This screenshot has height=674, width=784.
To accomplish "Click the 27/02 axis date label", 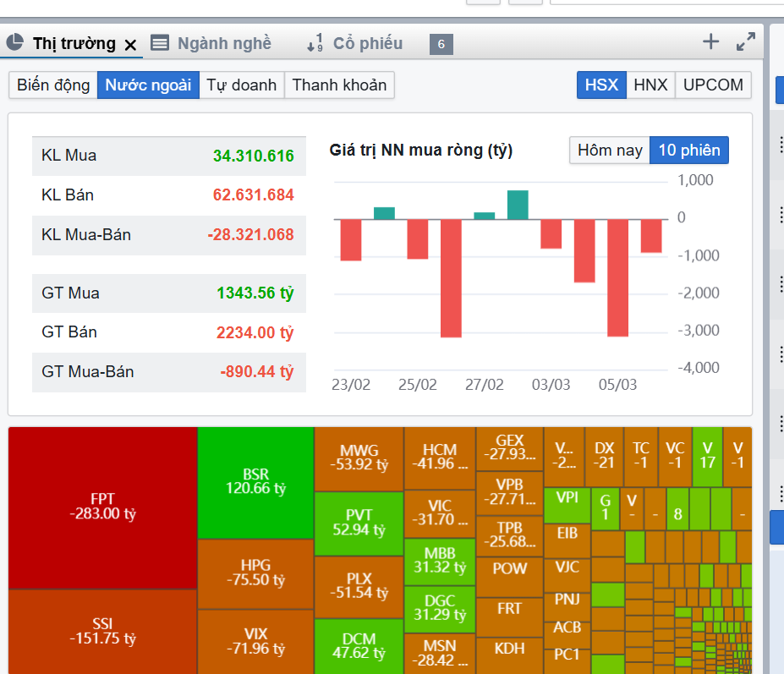I will 484,385.
